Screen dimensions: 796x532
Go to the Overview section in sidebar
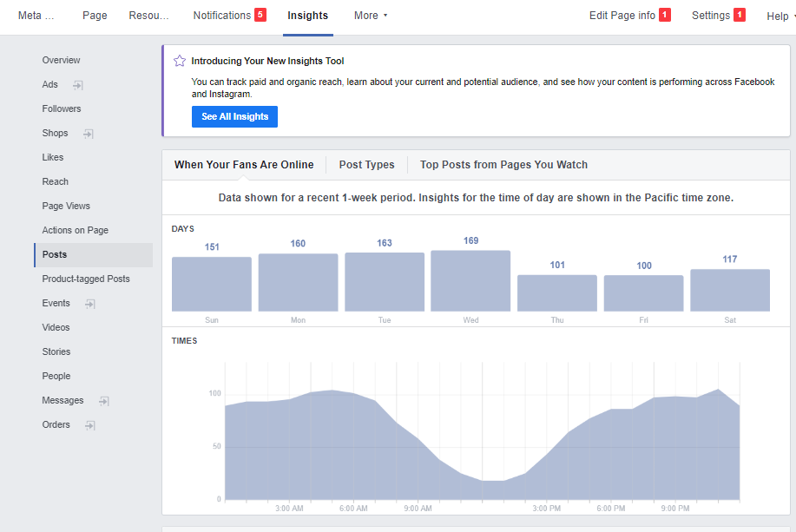[61, 60]
